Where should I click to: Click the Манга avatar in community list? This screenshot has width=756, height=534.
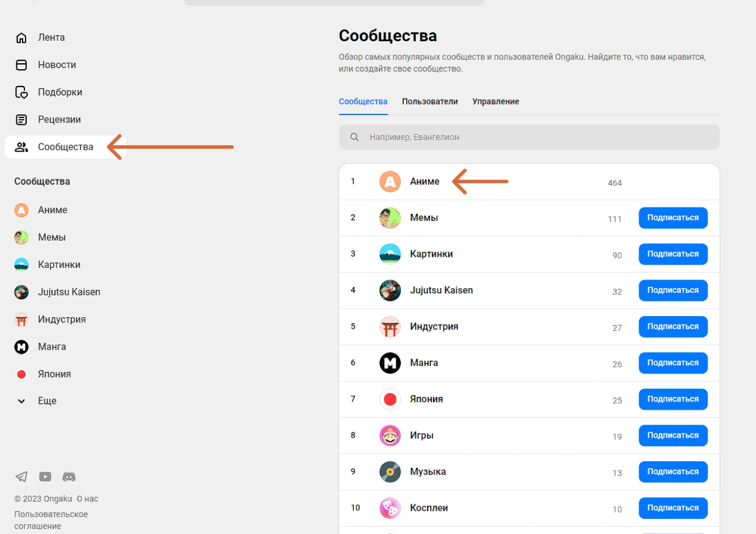(x=390, y=363)
